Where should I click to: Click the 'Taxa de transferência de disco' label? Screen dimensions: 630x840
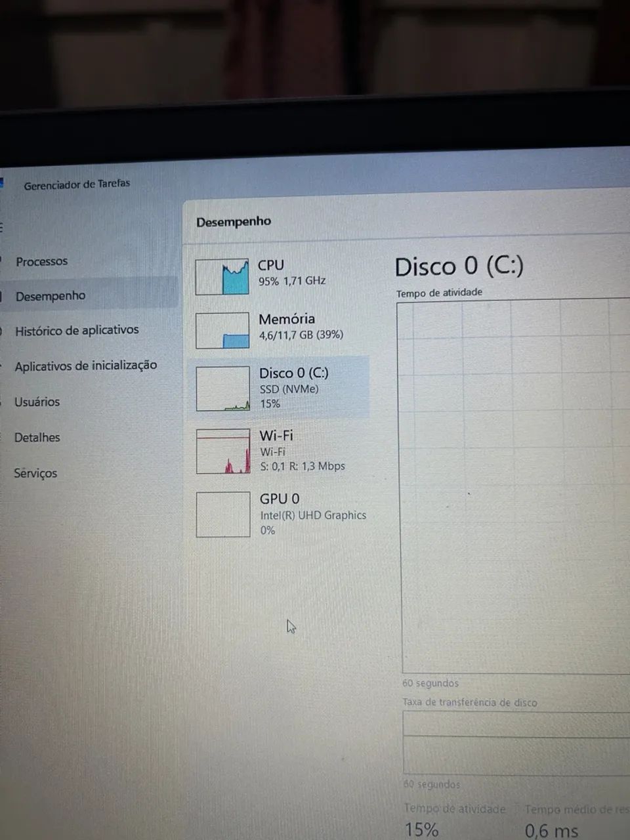click(x=470, y=702)
